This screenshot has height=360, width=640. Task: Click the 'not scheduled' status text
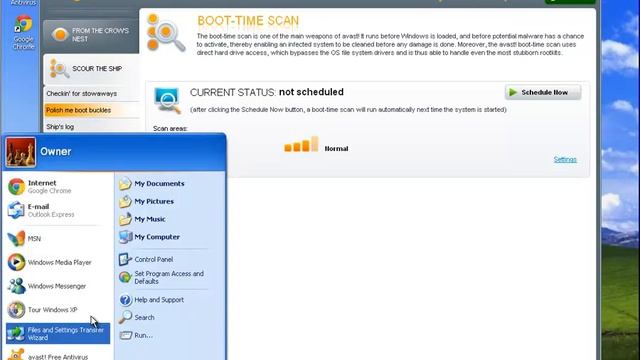pyautogui.click(x=311, y=92)
